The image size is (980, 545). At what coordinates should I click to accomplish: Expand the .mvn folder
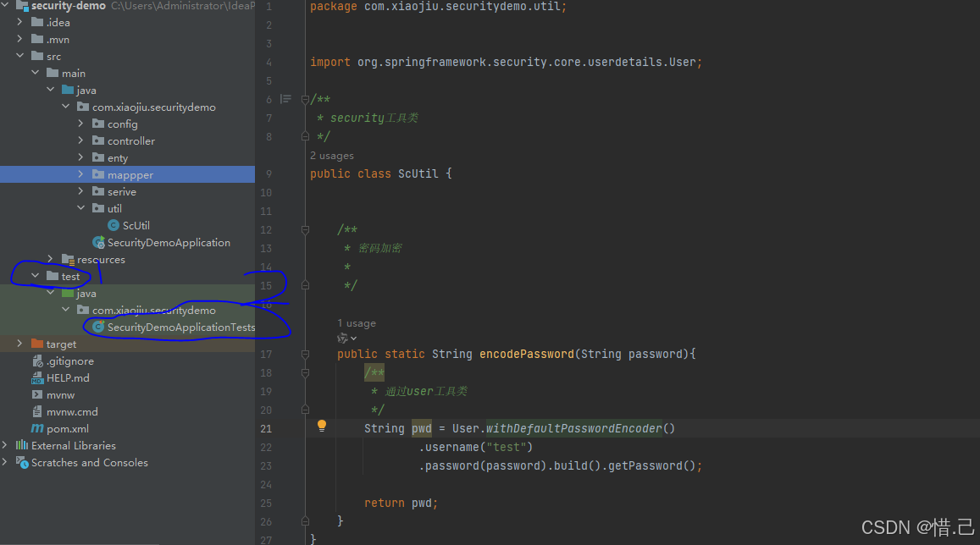(19, 39)
